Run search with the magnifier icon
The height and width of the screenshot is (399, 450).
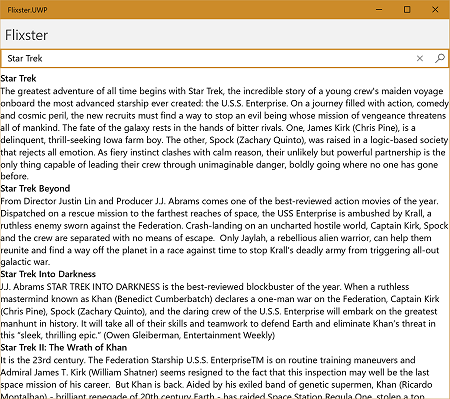point(440,59)
